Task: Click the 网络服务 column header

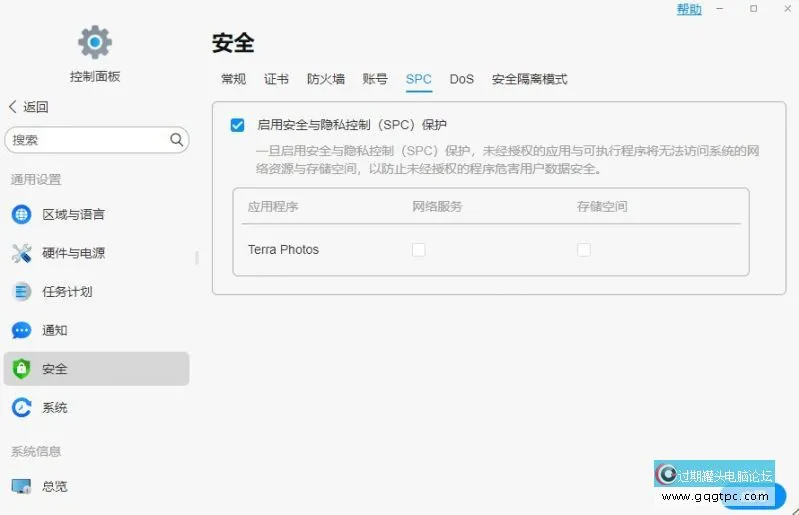Action: pos(437,206)
